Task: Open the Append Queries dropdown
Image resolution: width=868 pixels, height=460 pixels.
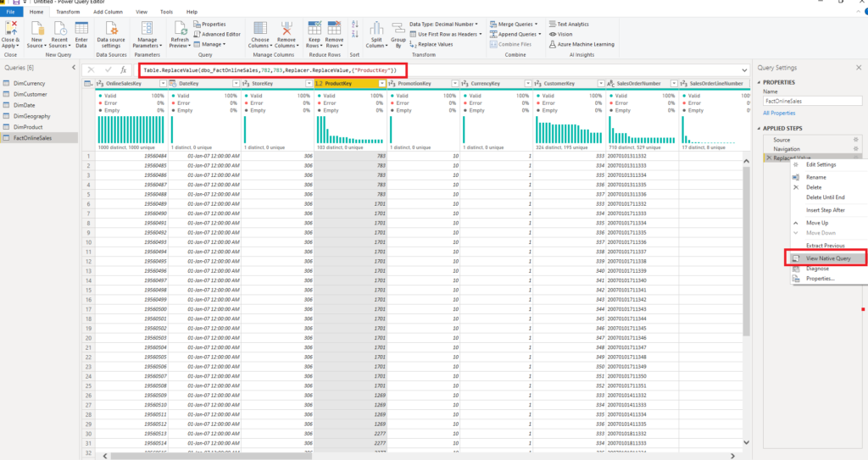Action: [515, 35]
